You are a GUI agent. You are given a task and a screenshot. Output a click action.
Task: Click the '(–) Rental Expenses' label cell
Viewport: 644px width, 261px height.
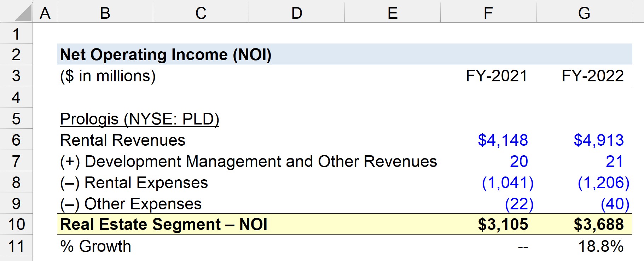[134, 182]
